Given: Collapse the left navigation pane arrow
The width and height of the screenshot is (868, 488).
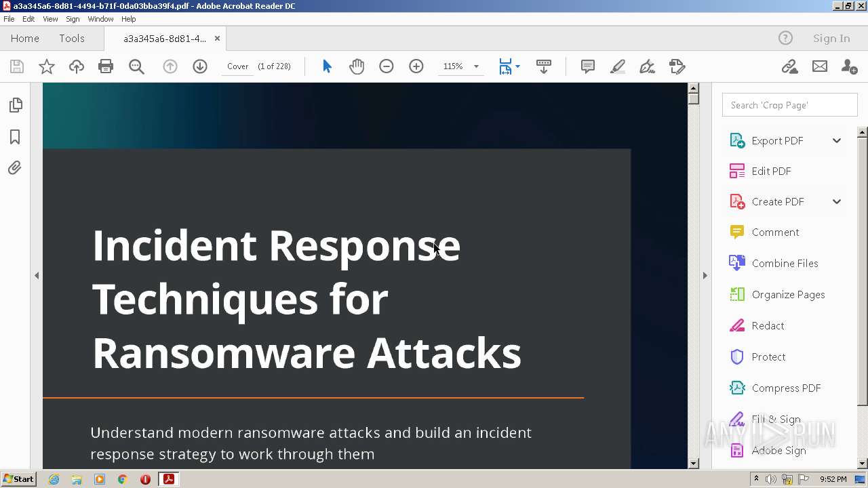Looking at the screenshot, I should (37, 275).
